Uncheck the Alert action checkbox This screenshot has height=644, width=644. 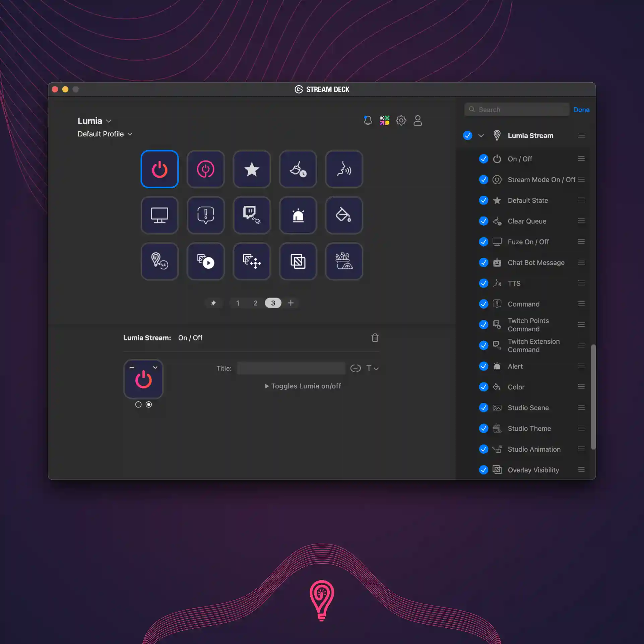coord(484,366)
